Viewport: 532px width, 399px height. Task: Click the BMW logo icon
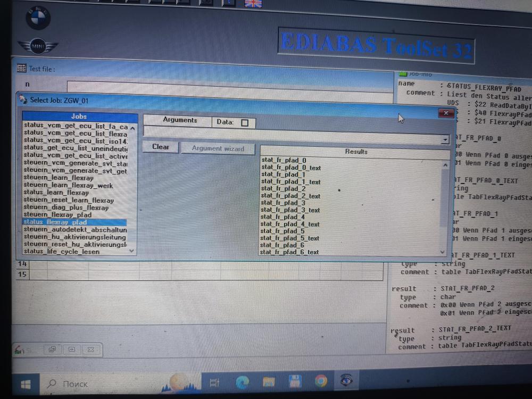[38, 18]
